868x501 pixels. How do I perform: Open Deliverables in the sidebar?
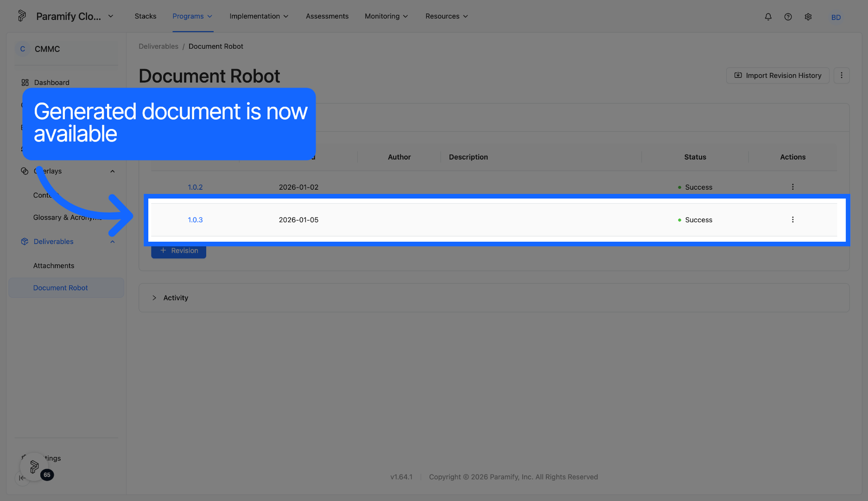pos(53,242)
